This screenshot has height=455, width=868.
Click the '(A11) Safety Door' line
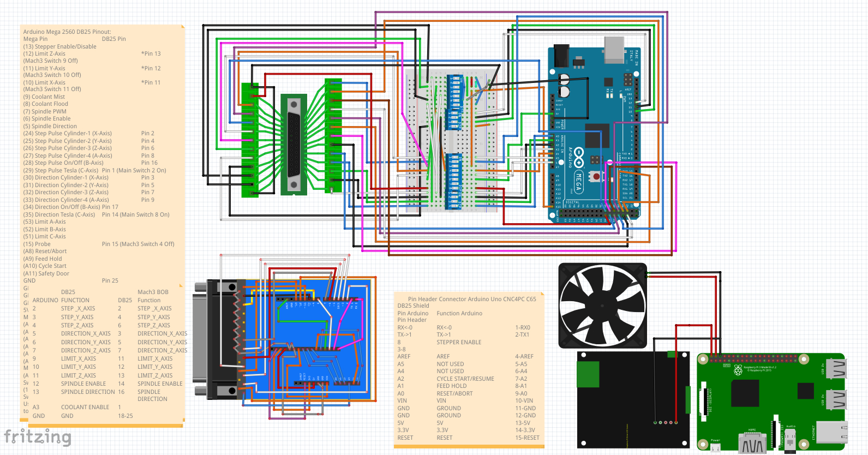click(x=46, y=273)
